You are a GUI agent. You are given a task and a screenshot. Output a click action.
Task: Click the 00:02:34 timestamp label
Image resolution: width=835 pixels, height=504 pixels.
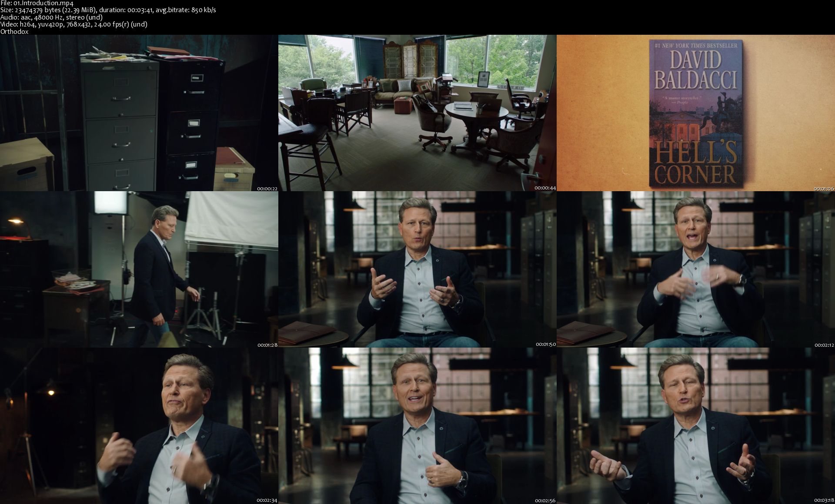pos(267,501)
